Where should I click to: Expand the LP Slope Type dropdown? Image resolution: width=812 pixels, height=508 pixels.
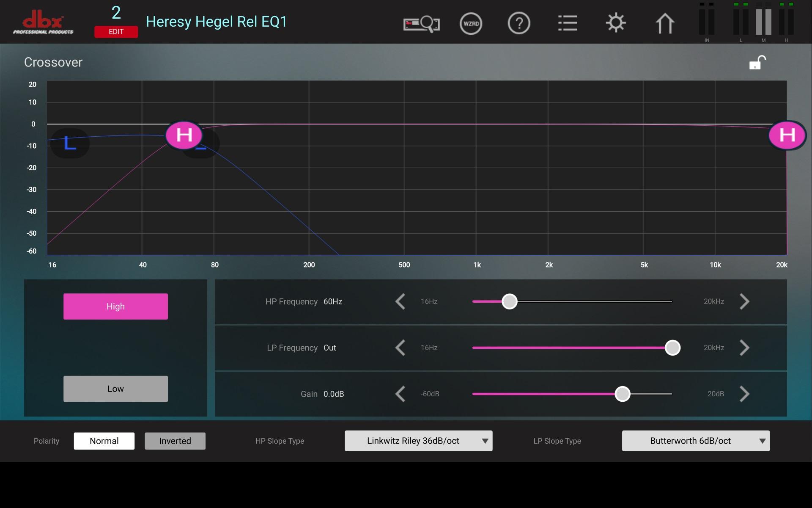[x=696, y=441]
